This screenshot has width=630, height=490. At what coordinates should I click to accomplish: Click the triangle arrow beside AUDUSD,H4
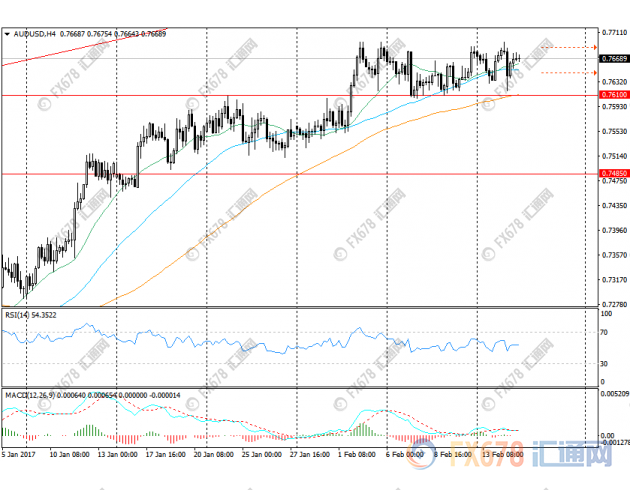click(8, 34)
